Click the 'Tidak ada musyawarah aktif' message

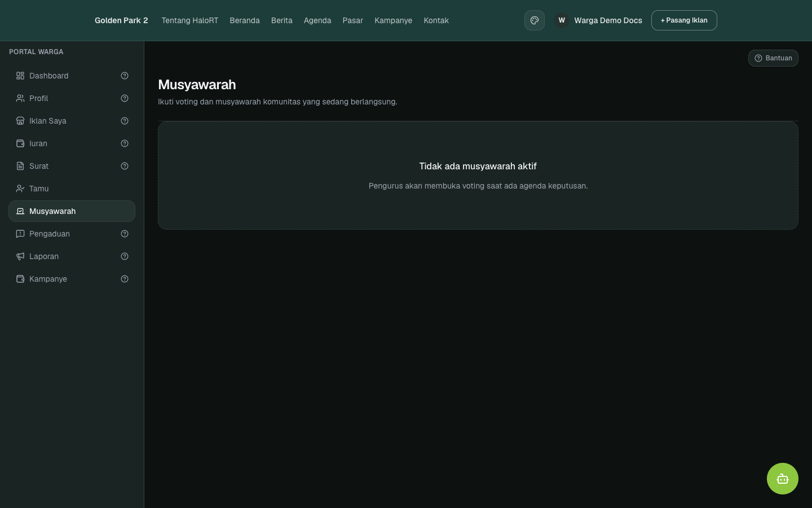tap(478, 166)
